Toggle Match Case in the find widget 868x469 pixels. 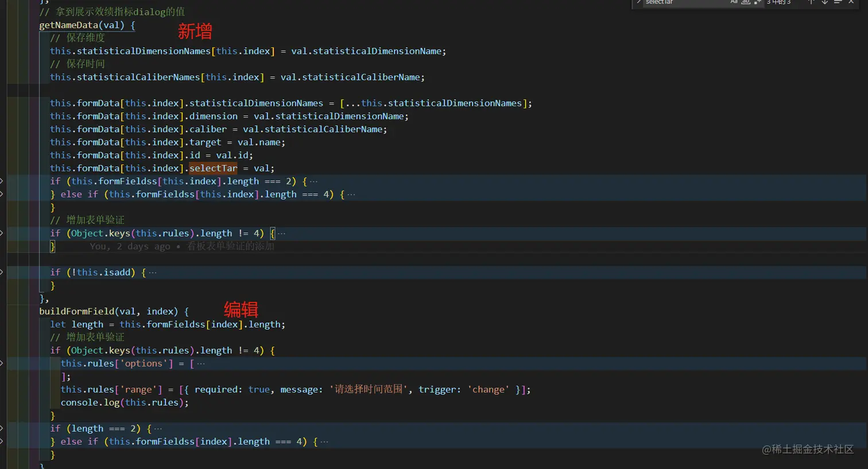734,2
